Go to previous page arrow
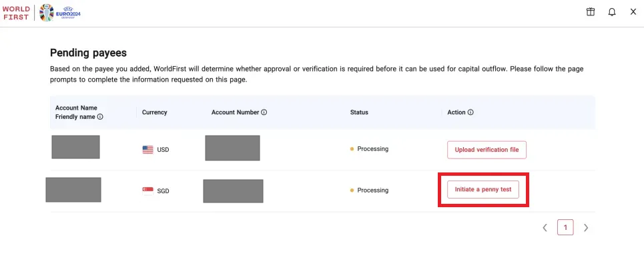This screenshot has width=644, height=264. click(x=545, y=227)
